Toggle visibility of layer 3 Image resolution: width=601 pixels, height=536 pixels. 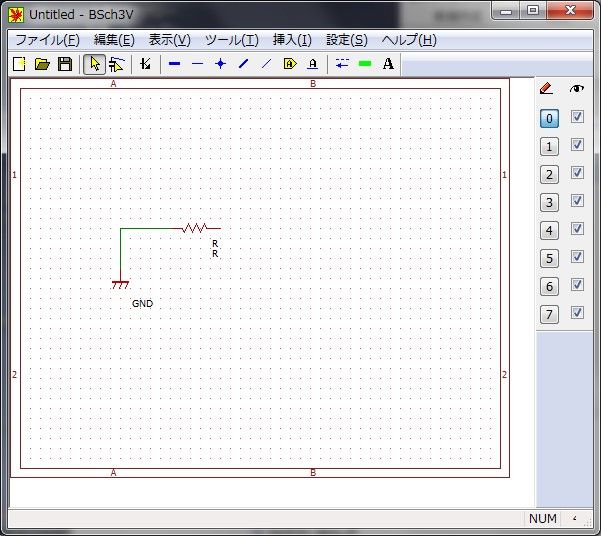(x=577, y=201)
